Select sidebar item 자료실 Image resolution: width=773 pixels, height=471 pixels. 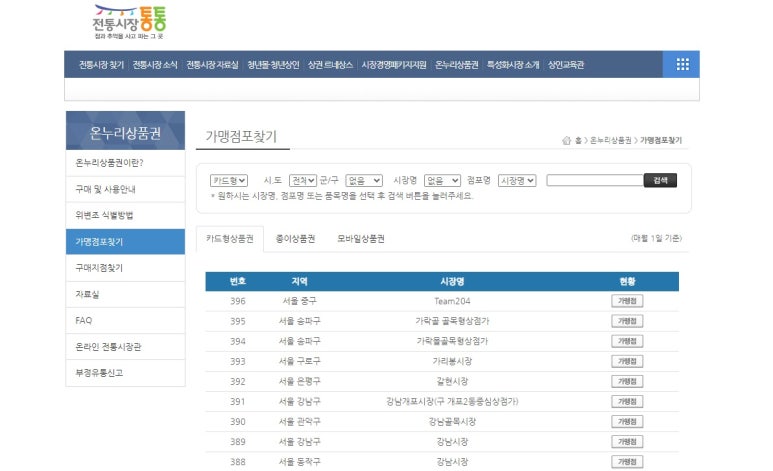(x=125, y=294)
